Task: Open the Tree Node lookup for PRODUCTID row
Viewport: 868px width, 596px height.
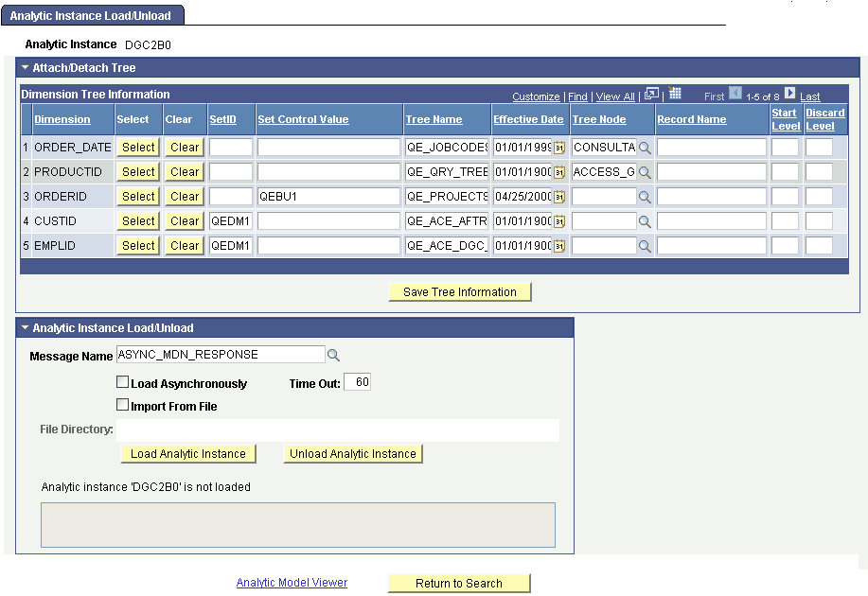Action: pos(645,171)
